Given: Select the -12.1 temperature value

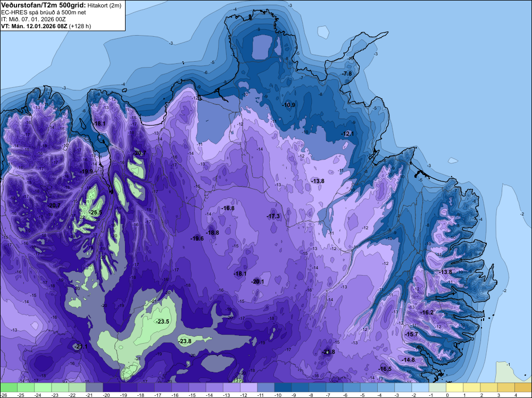Looking at the screenshot, I should 347,134.
